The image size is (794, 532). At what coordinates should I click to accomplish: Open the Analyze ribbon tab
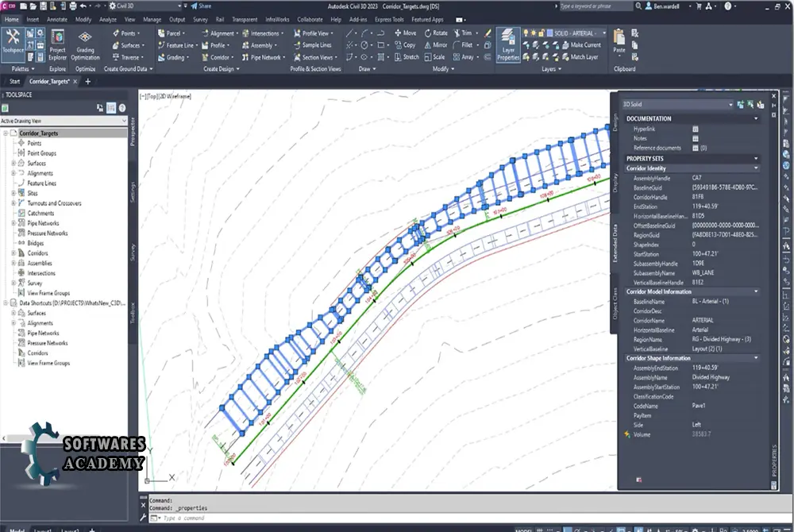[107, 20]
